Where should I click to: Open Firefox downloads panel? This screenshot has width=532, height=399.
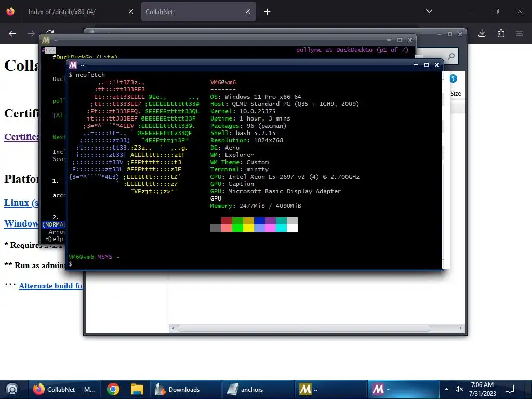coord(482,33)
